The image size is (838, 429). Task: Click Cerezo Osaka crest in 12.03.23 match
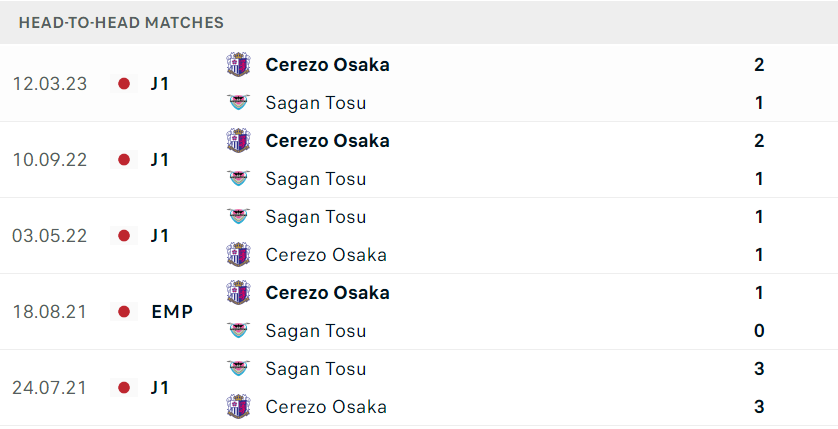coord(238,65)
